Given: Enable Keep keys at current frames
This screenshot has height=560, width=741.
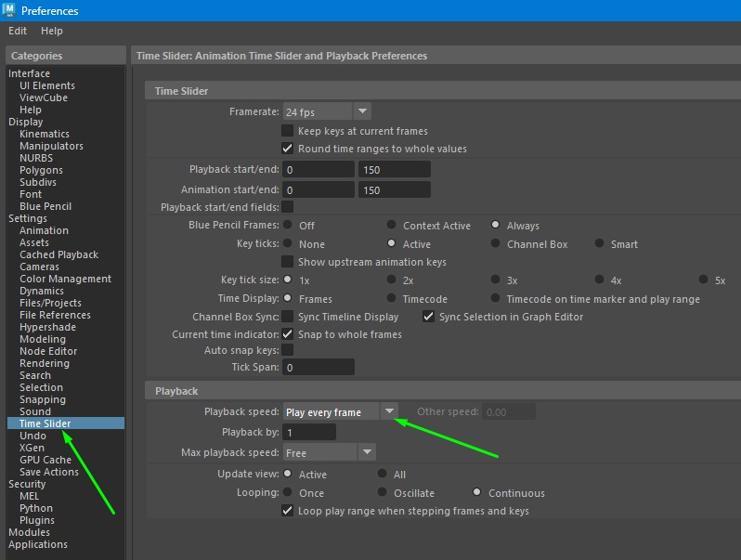Looking at the screenshot, I should (288, 131).
